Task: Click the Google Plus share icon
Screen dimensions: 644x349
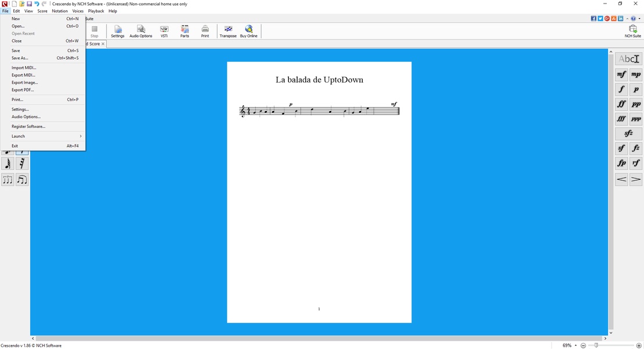Action: [x=607, y=19]
